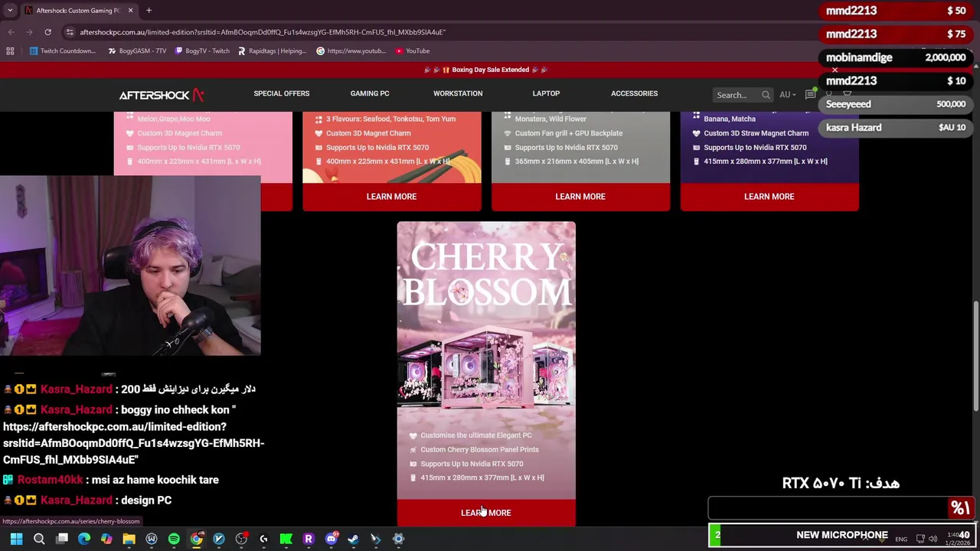Open the site information icon in address bar
The image size is (980, 551).
(70, 32)
